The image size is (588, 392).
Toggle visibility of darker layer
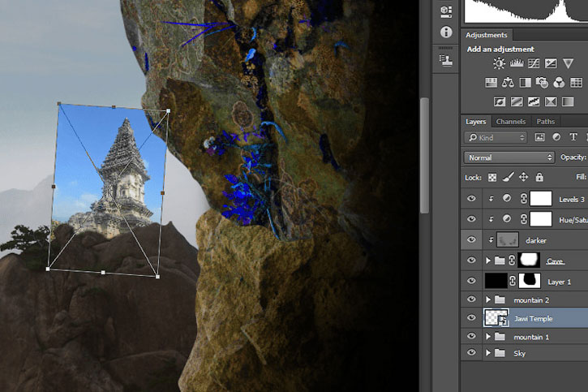(471, 239)
